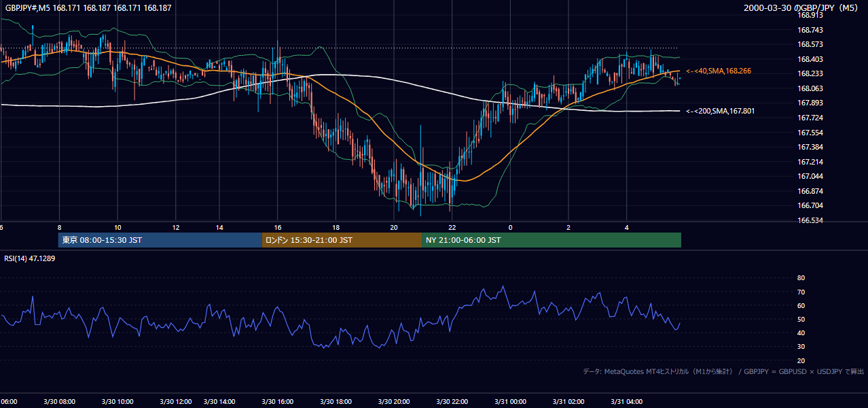Click price axis value 167.044
This screenshot has height=408, width=868.
coord(810,176)
